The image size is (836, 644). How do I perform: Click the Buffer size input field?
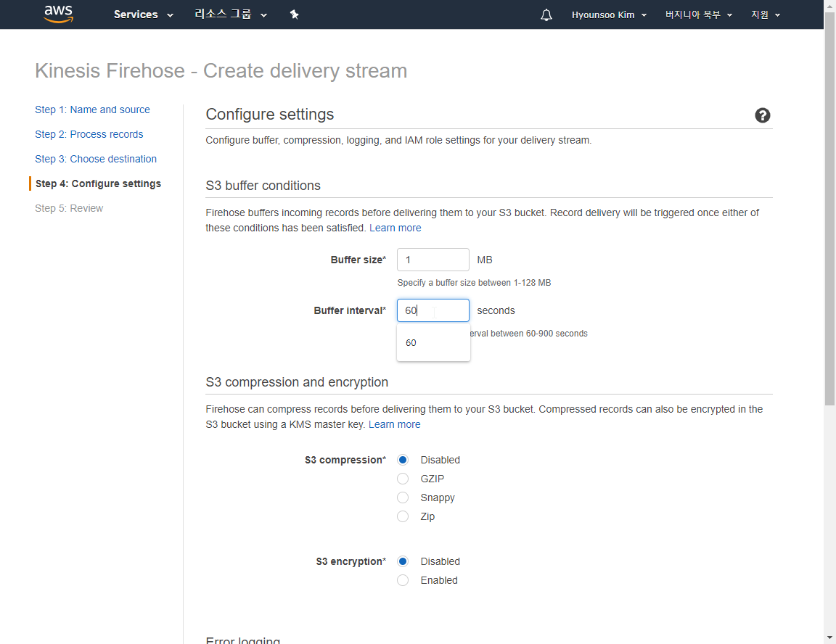click(433, 260)
